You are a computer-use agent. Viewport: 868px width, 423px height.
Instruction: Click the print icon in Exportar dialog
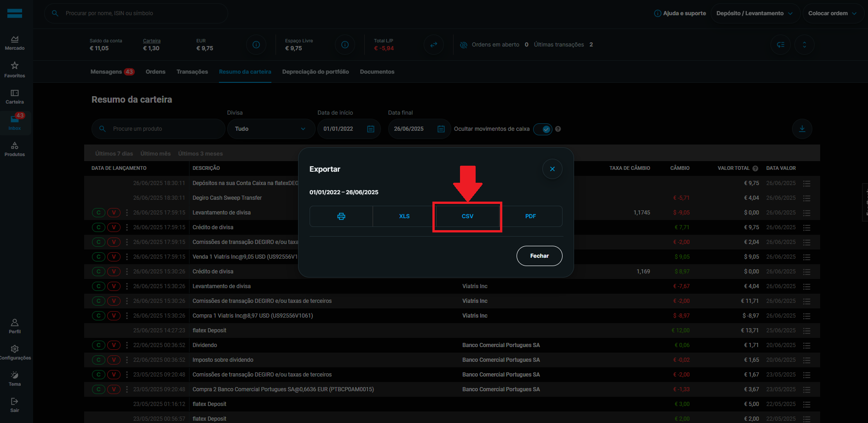click(341, 216)
